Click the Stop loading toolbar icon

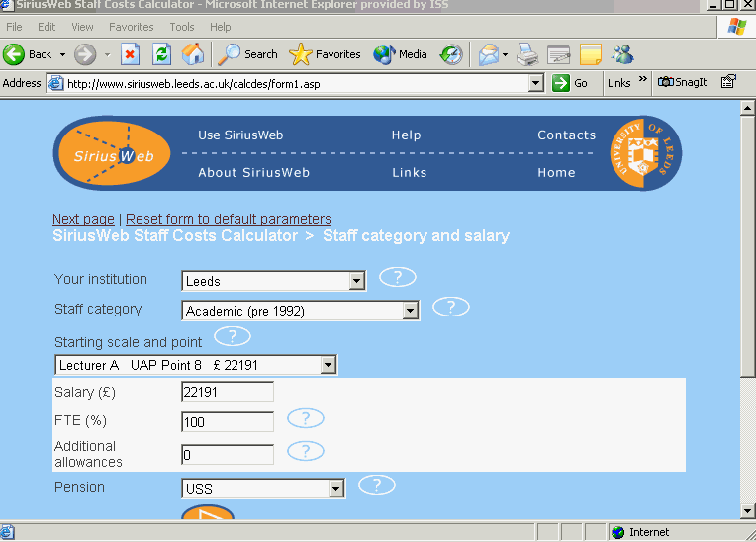130,54
